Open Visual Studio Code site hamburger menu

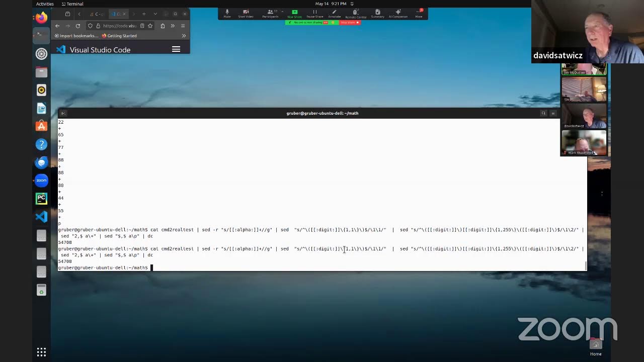coord(176,49)
